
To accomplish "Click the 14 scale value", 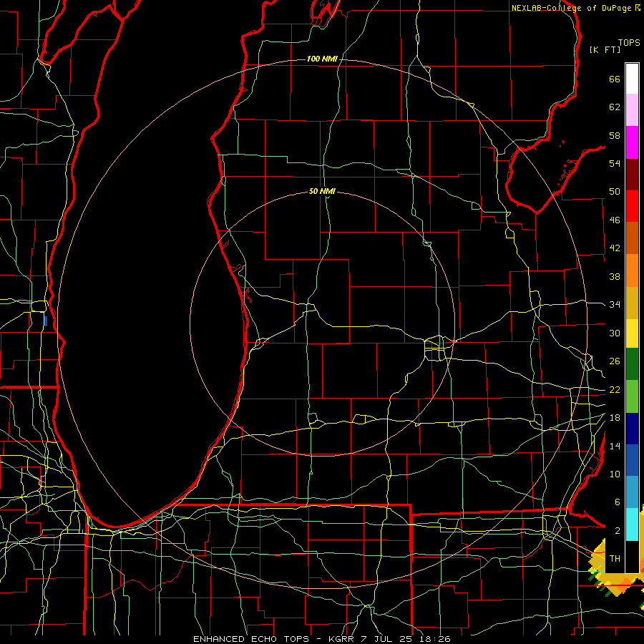I will click(615, 446).
